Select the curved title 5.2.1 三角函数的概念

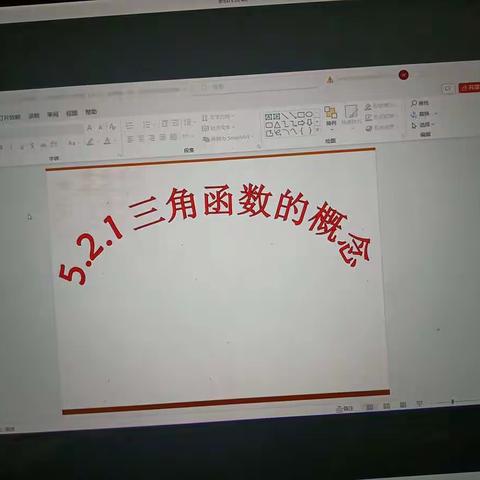point(215,233)
